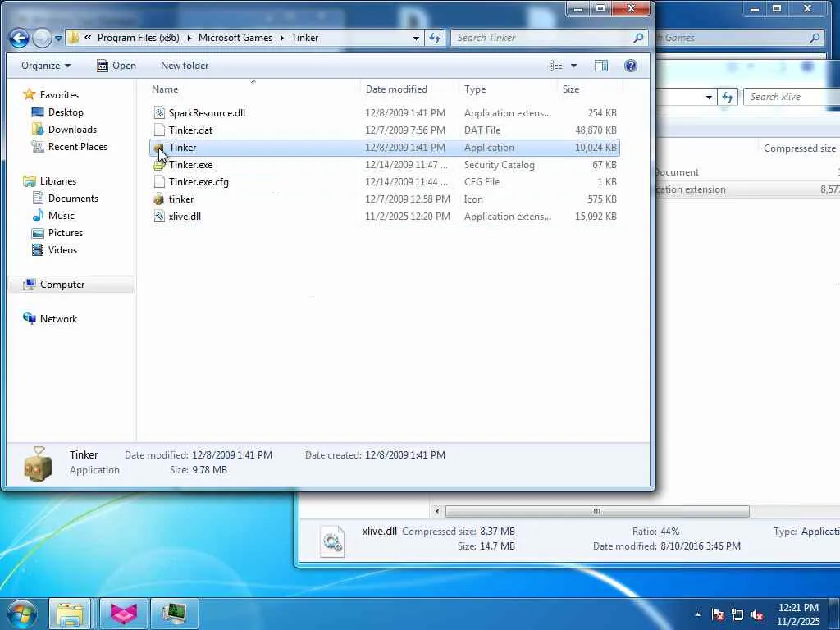
Task: Sort by the Date modified column header
Action: click(409, 89)
